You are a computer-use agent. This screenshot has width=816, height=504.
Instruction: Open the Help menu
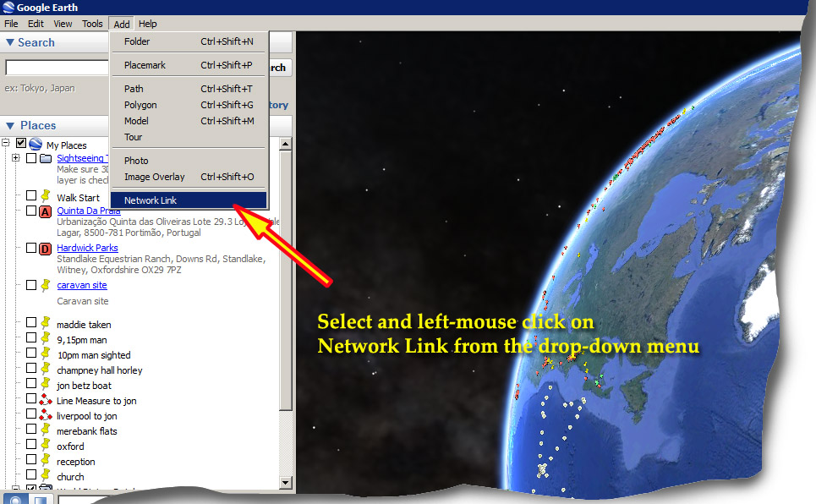pyautogui.click(x=147, y=24)
